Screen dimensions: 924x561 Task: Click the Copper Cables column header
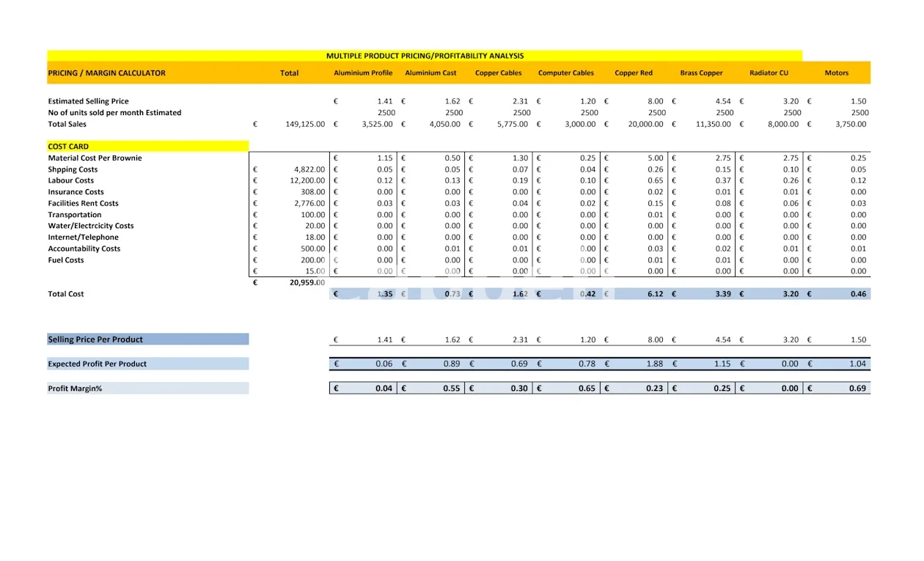coord(499,73)
